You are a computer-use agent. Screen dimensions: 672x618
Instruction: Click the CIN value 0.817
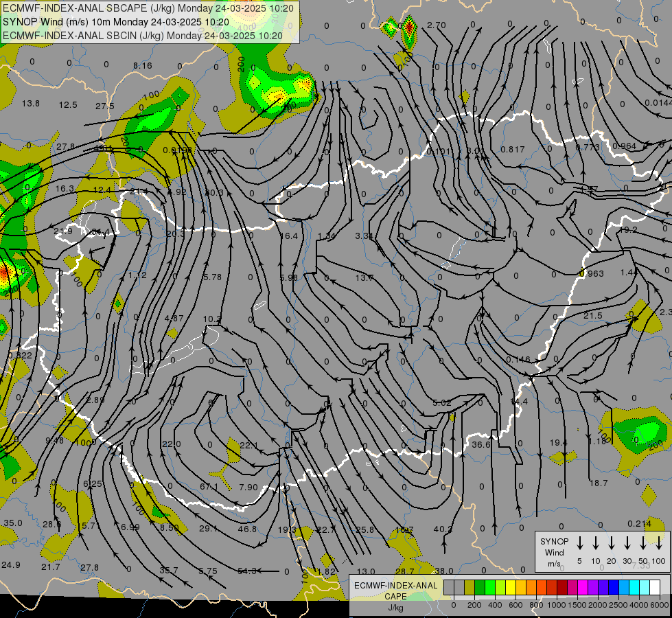point(513,149)
